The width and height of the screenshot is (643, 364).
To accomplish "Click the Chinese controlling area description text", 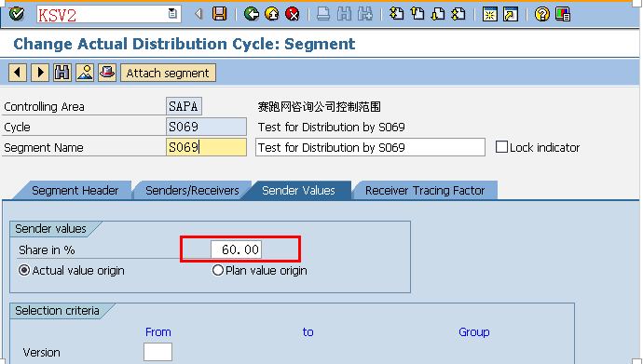I will point(319,106).
